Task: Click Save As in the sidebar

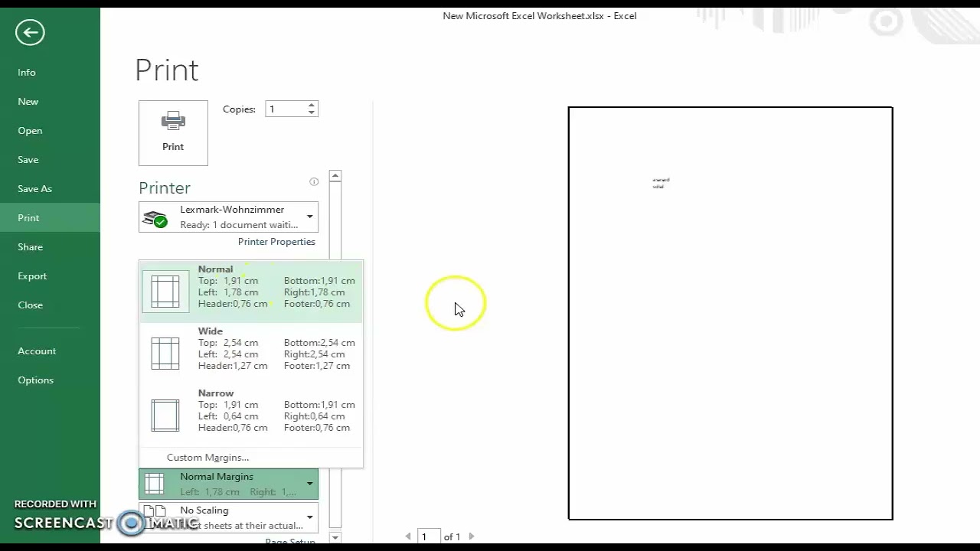Action: tap(50, 188)
